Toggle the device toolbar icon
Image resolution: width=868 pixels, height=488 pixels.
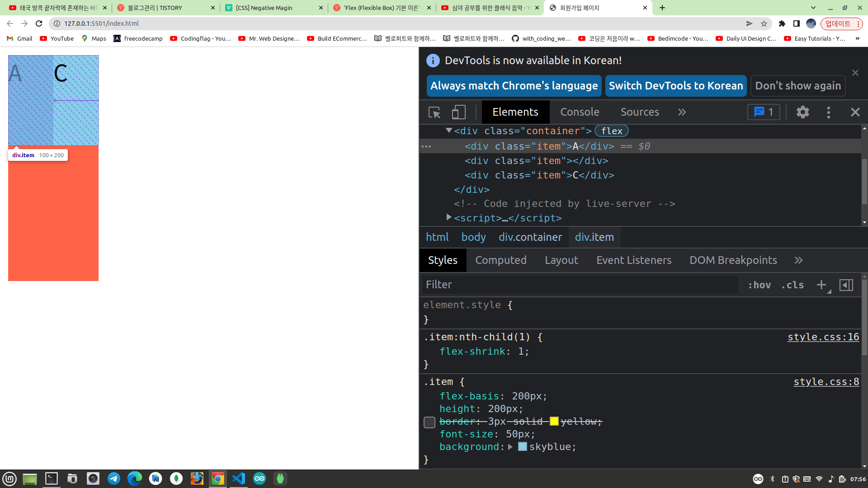point(458,112)
